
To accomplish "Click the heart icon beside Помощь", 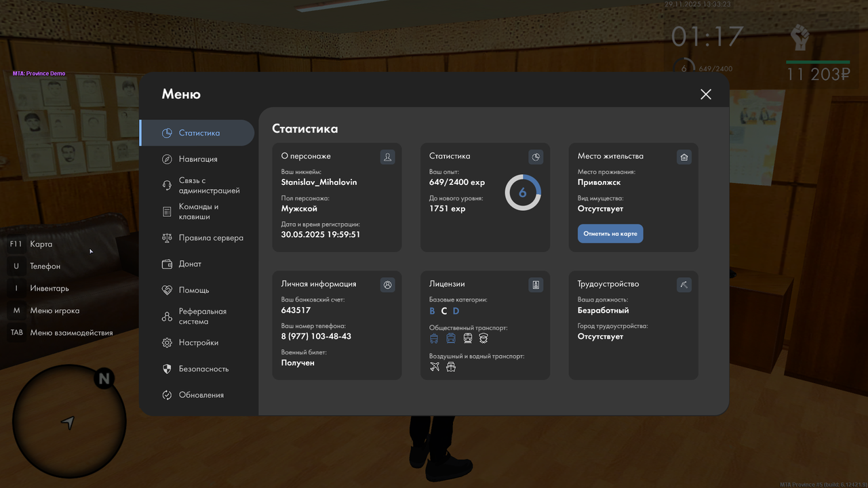I will [167, 290].
